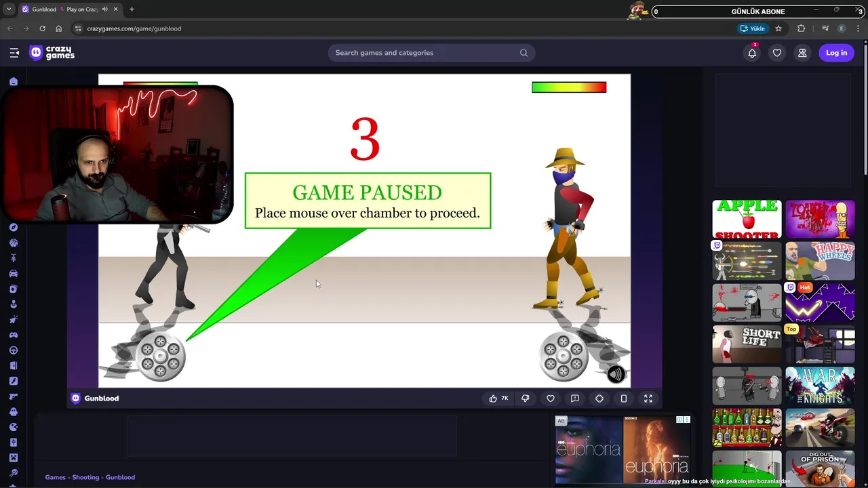Screen dimensions: 868x488
Task: Open the Chrome three-dot menu
Action: (x=859, y=28)
